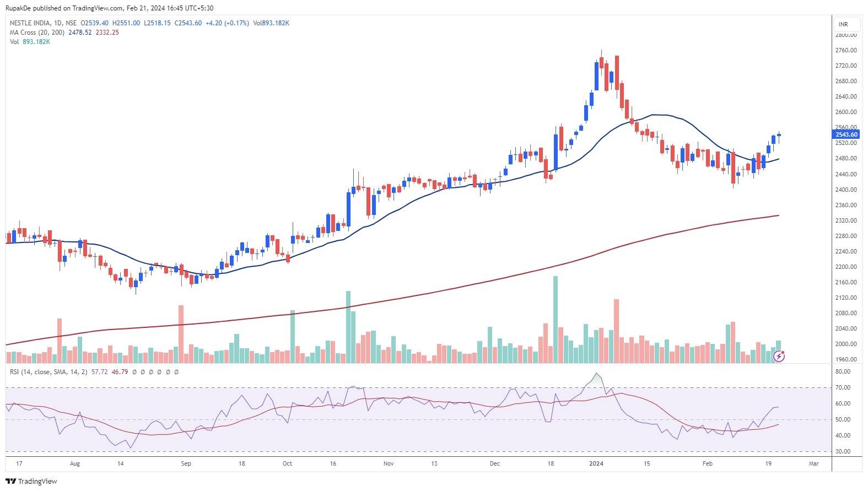Click the 2600.00 price axis label
The image size is (868, 491).
(846, 112)
